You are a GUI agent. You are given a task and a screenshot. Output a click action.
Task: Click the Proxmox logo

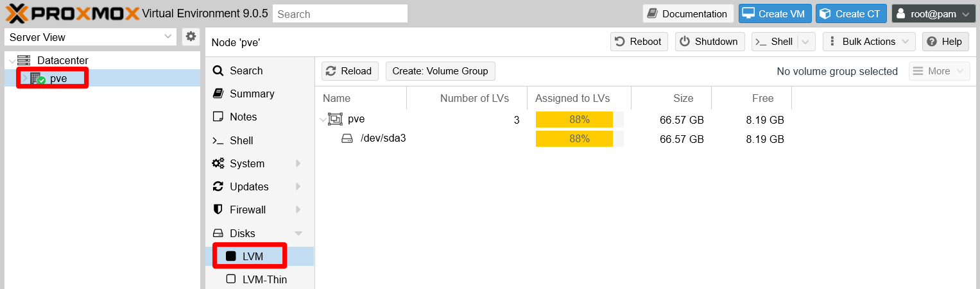pos(73,13)
